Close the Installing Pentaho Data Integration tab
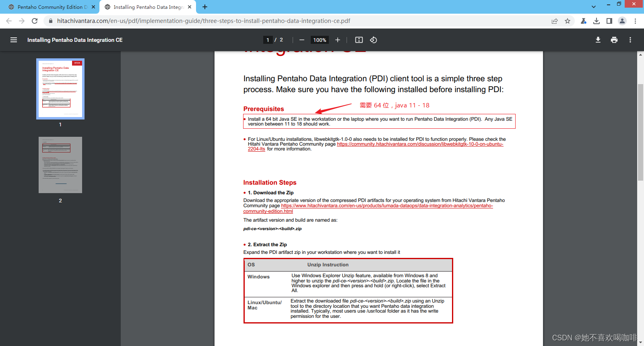The height and width of the screenshot is (346, 644). coord(190,7)
